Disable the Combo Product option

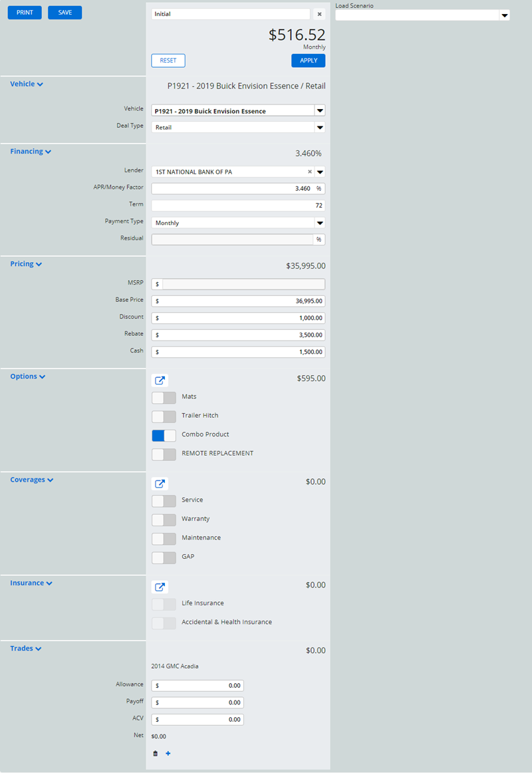[164, 435]
